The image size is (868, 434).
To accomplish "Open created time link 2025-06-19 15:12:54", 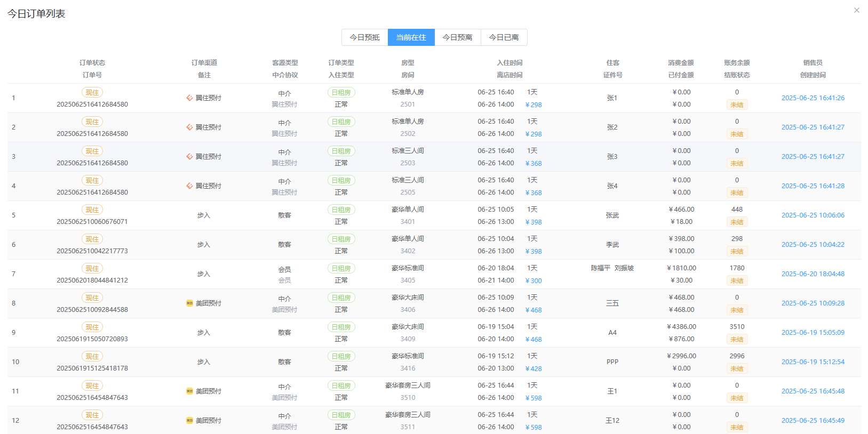I will pyautogui.click(x=813, y=362).
